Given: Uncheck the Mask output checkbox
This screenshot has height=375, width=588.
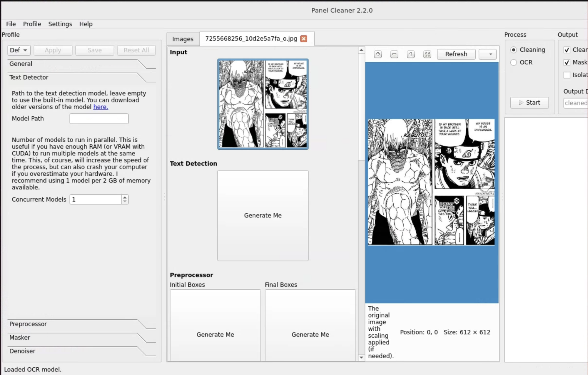Looking at the screenshot, I should [x=567, y=62].
